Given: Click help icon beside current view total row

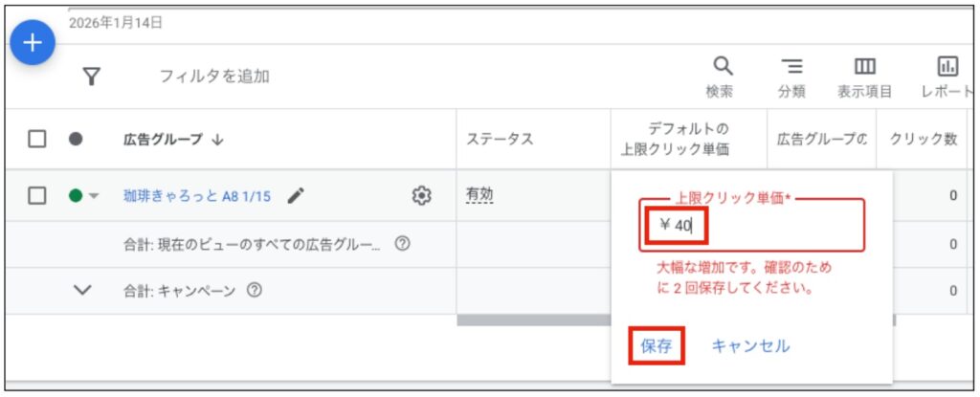Looking at the screenshot, I should pos(402,244).
